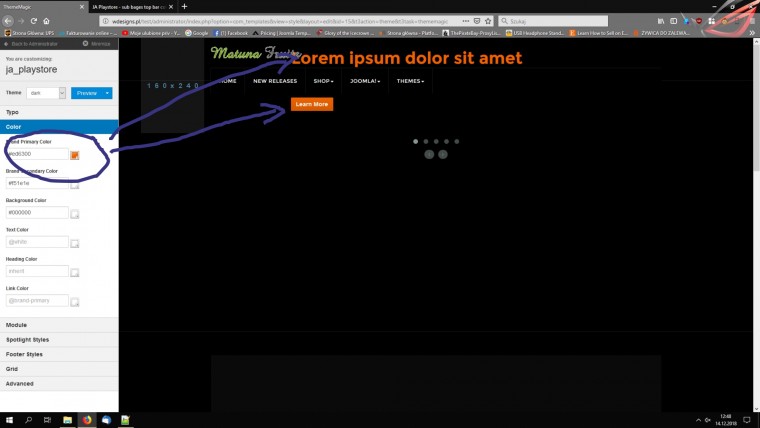This screenshot has height=428, width=760.
Task: Select the first slideshow pagination dot
Action: click(x=415, y=142)
